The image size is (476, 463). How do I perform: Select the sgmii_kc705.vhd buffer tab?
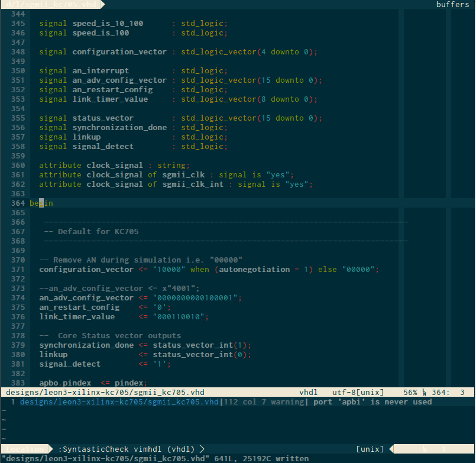point(51,4)
